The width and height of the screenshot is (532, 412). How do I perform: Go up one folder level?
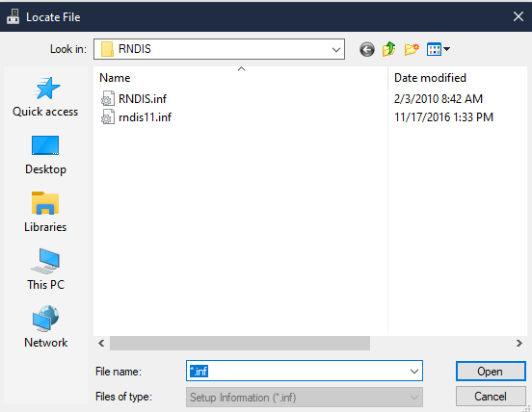[389, 49]
